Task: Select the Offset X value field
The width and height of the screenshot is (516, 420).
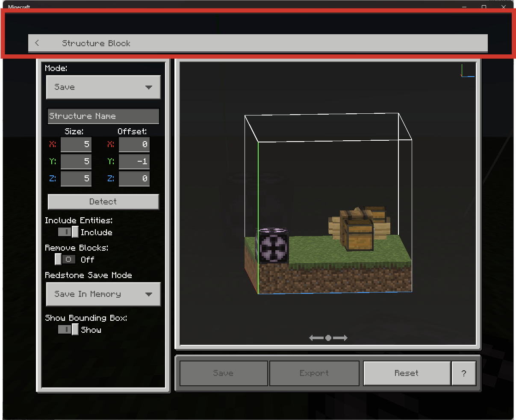Action: pyautogui.click(x=134, y=145)
